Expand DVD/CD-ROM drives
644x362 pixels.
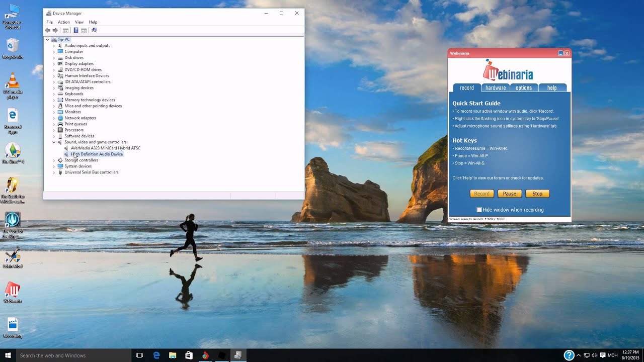pos(54,70)
